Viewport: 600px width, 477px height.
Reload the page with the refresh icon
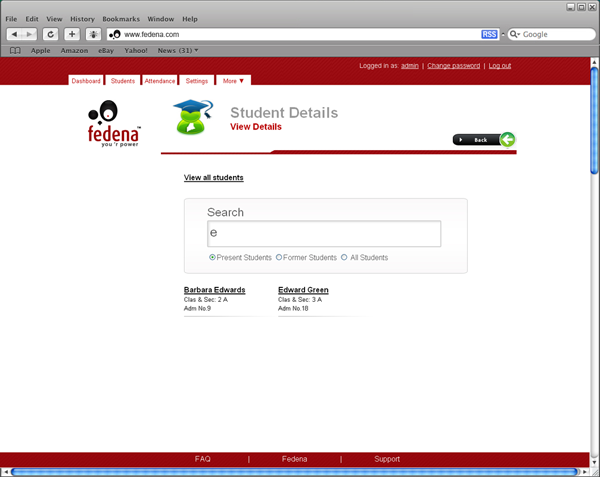[x=50, y=34]
